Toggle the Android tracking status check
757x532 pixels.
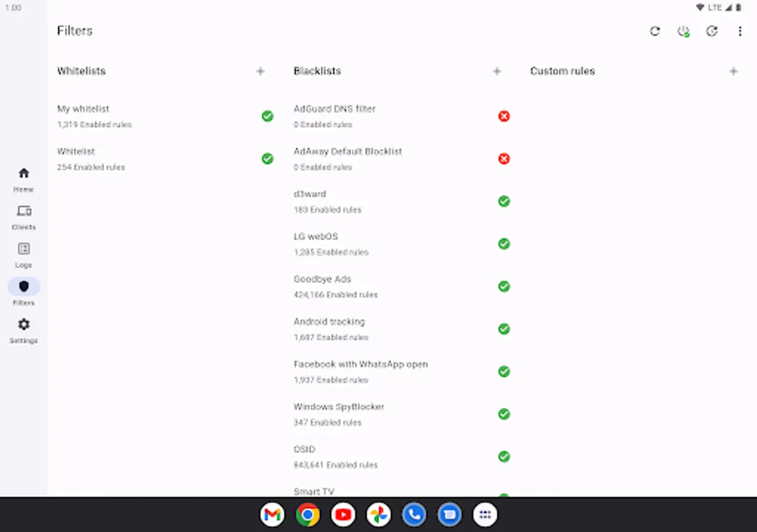click(x=504, y=329)
